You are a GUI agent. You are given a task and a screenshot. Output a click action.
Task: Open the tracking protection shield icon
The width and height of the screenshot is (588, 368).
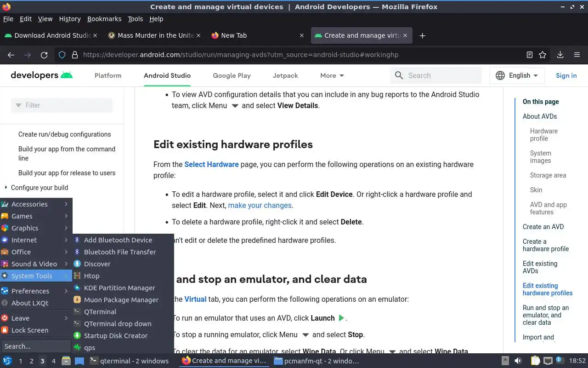tap(62, 55)
